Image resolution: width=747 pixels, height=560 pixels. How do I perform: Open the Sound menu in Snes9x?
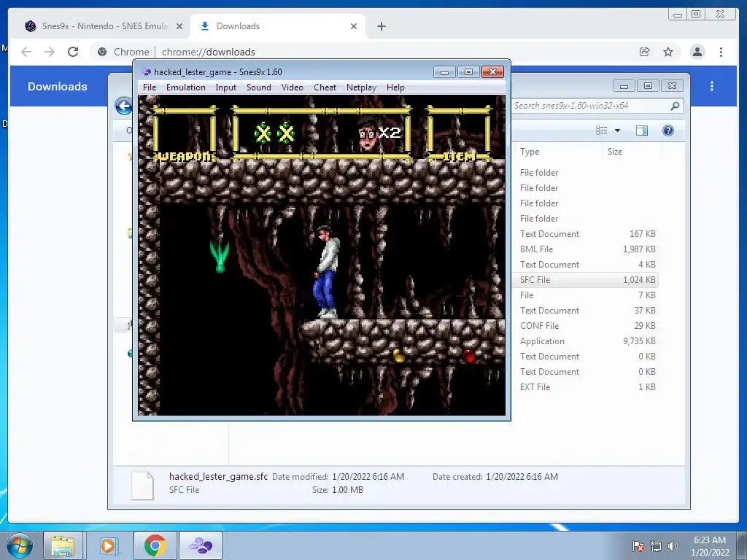coord(259,87)
